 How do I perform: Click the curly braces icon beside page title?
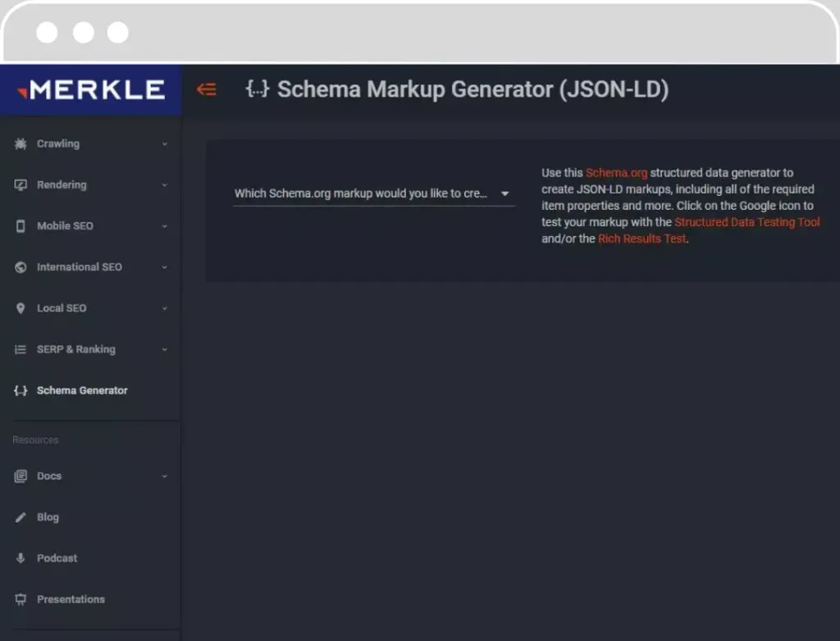pyautogui.click(x=257, y=89)
